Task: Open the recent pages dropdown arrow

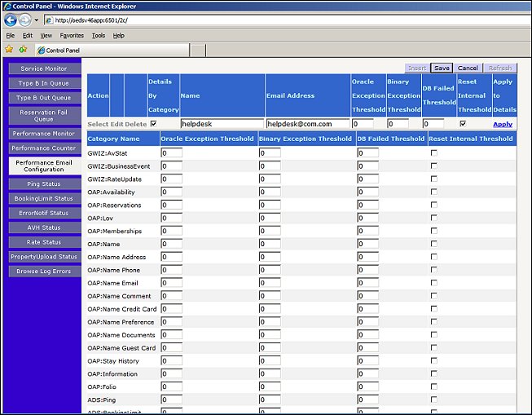Action: pos(37,20)
